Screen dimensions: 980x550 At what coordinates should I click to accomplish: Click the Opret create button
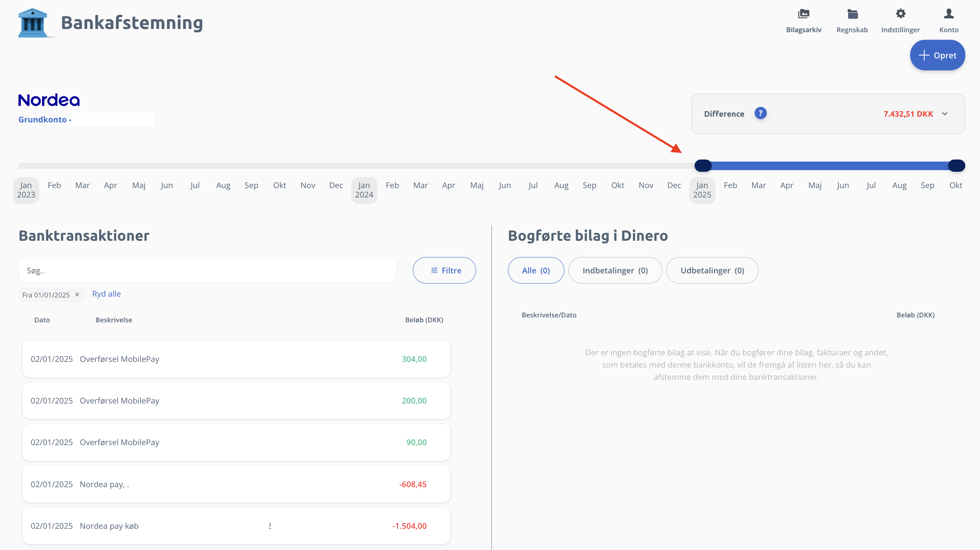937,55
